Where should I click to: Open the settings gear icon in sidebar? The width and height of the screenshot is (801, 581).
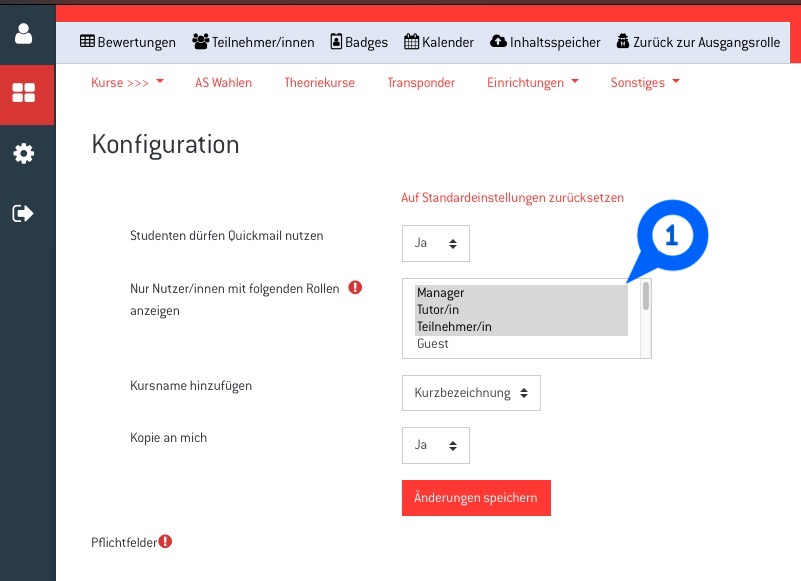23,153
